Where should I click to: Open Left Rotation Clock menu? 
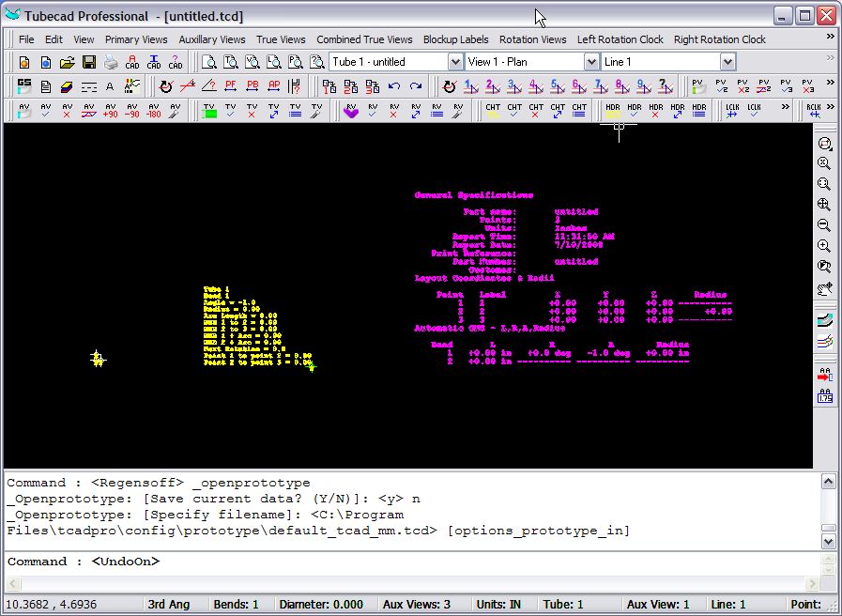620,39
